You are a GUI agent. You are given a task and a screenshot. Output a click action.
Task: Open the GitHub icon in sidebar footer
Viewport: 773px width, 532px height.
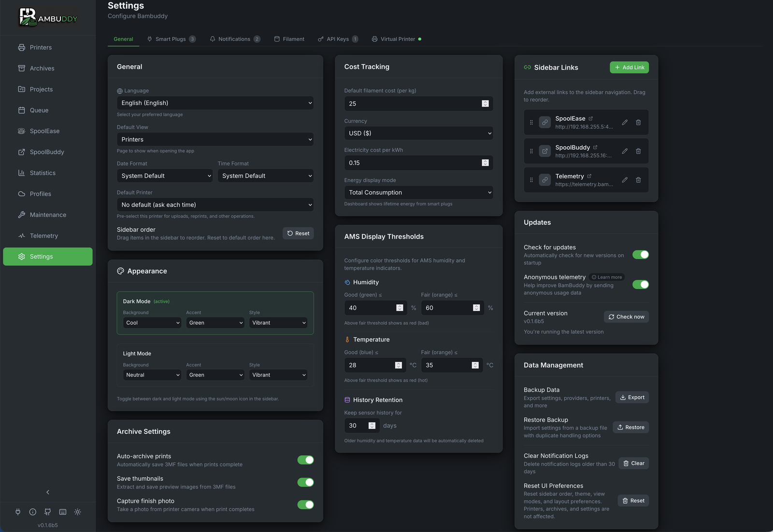pos(47,512)
